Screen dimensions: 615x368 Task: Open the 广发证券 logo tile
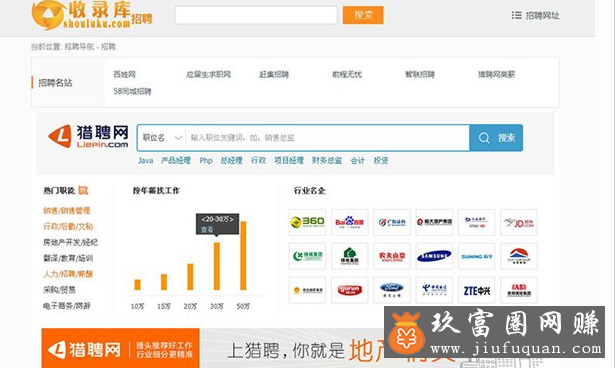[x=392, y=222]
